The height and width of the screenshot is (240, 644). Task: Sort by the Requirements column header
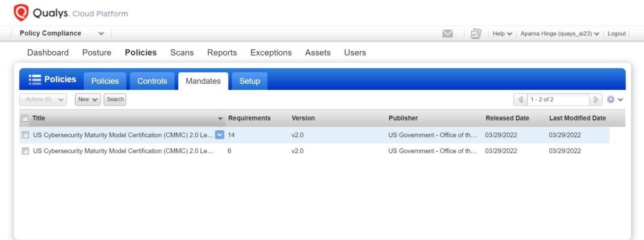pos(249,118)
